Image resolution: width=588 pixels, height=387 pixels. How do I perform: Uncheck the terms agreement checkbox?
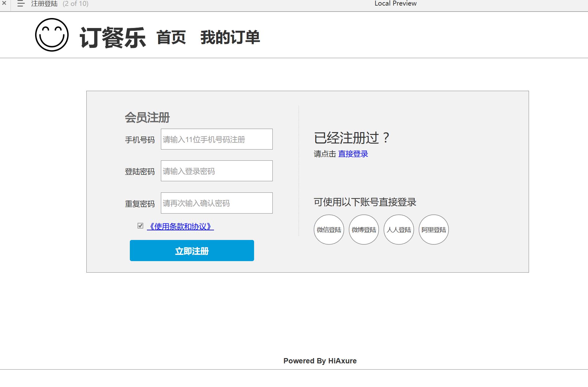[x=140, y=226]
